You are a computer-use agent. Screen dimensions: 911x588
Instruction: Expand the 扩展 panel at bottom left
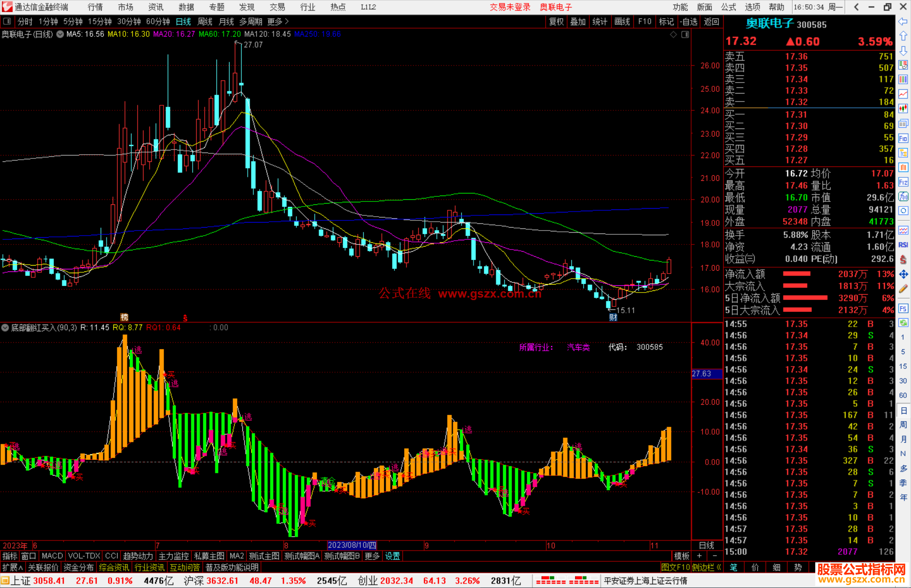(x=13, y=567)
